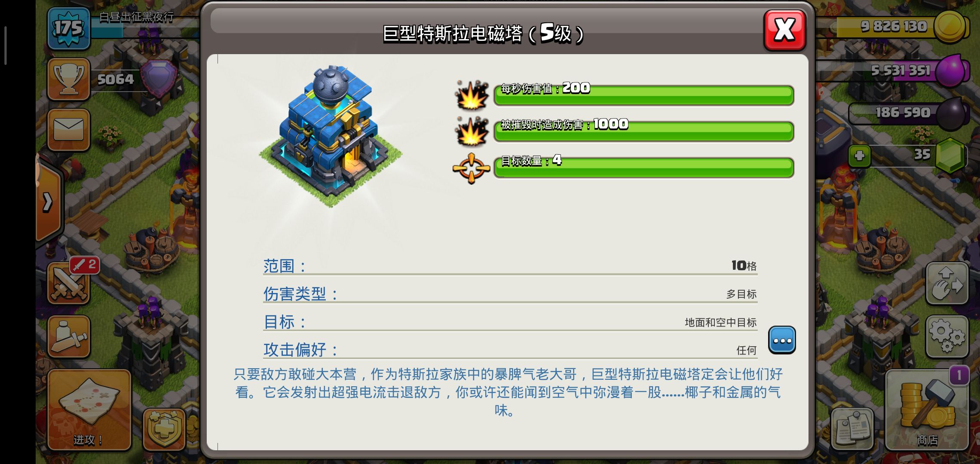Tap the level 175 experience badge

[68, 28]
